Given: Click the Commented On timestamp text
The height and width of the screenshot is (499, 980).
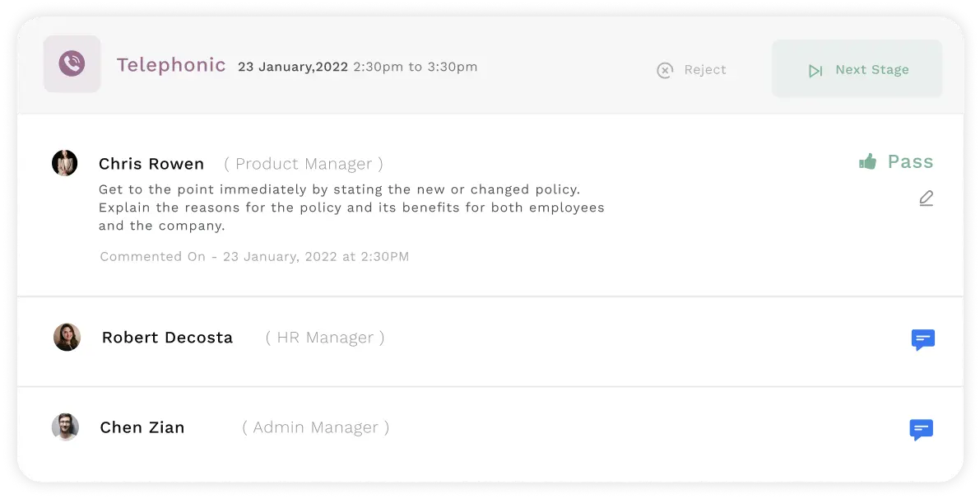Looking at the screenshot, I should coord(254,257).
